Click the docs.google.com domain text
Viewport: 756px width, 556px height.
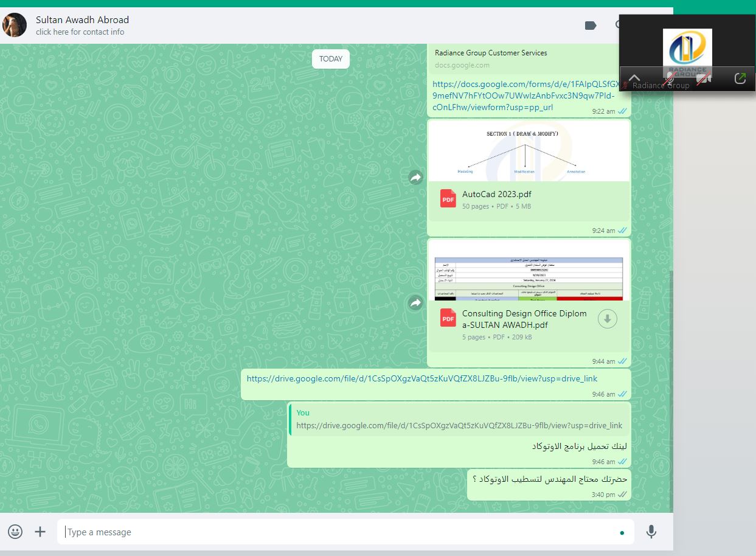point(462,65)
